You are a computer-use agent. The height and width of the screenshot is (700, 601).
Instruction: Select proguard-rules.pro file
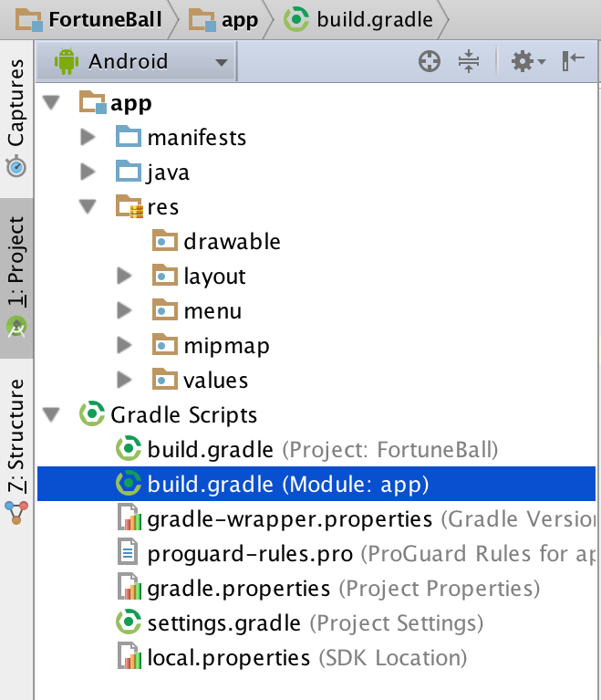coord(316,553)
